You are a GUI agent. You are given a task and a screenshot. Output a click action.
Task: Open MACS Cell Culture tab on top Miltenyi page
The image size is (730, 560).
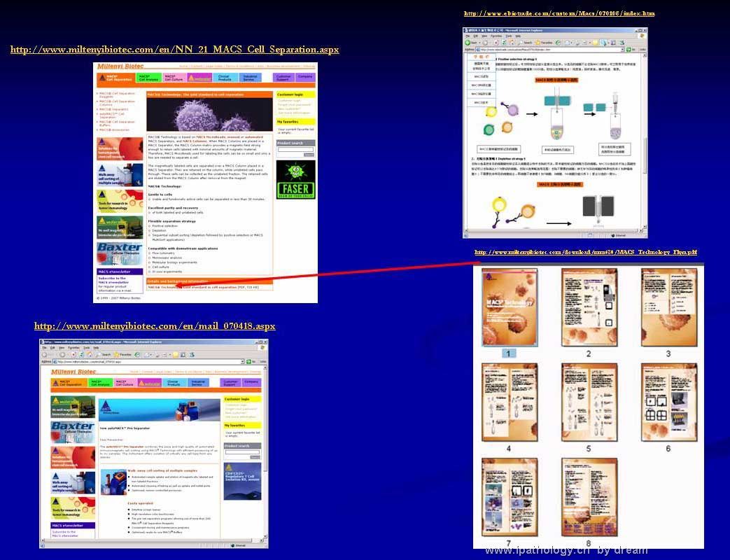(174, 78)
